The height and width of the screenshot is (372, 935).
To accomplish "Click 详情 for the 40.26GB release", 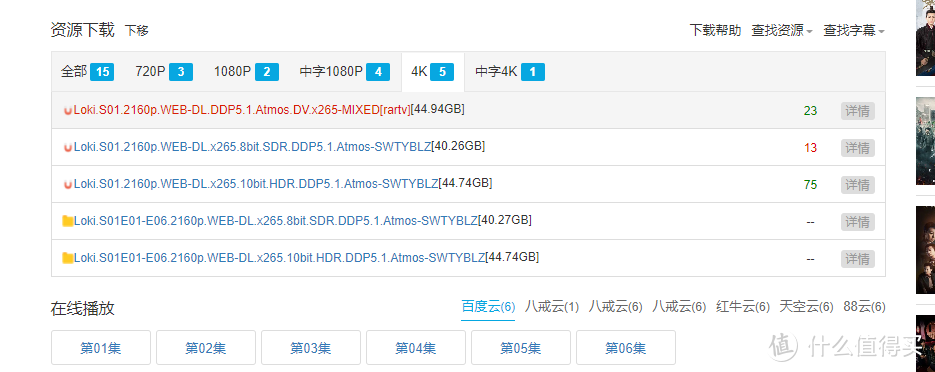I will [858, 148].
